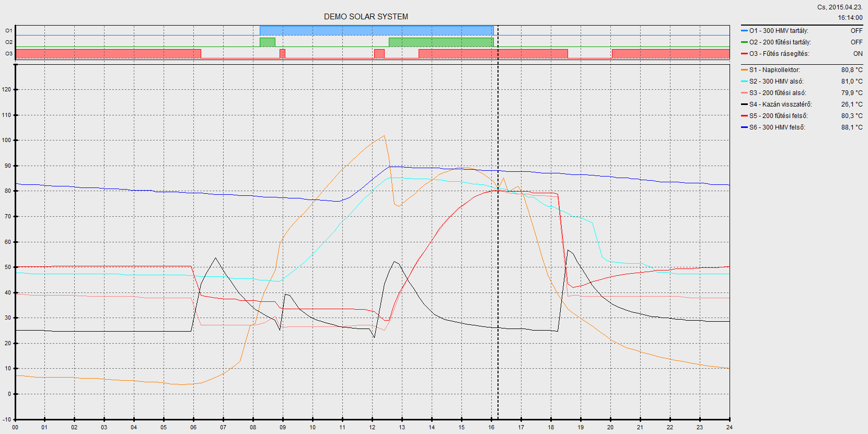Click the 12 hour label on x-axis

point(372,427)
